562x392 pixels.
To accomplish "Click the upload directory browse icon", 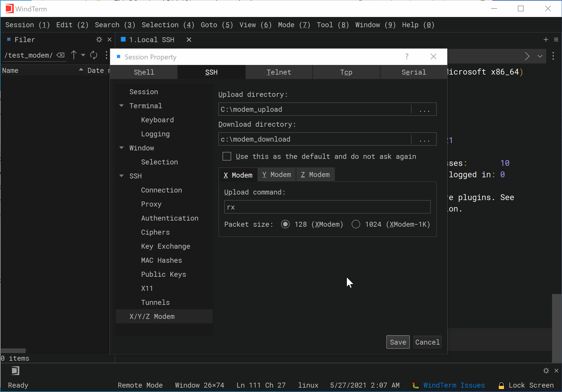I will click(424, 109).
